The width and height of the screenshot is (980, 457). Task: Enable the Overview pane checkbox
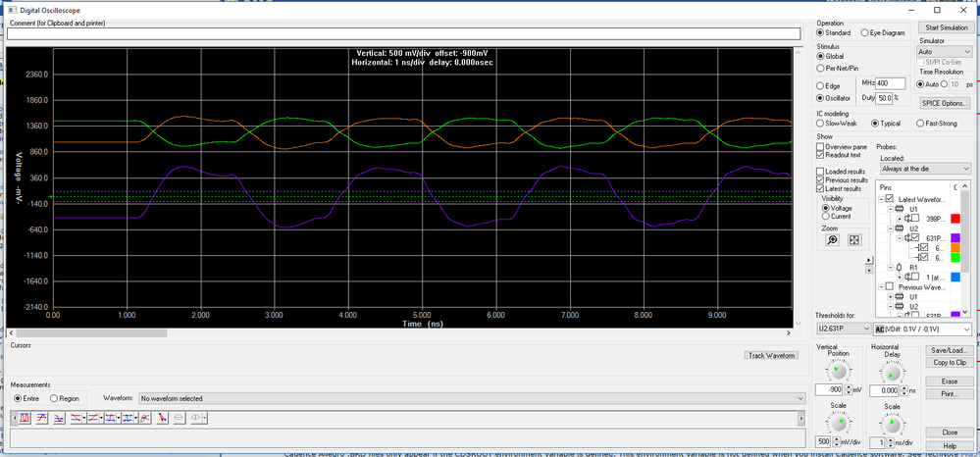click(821, 146)
